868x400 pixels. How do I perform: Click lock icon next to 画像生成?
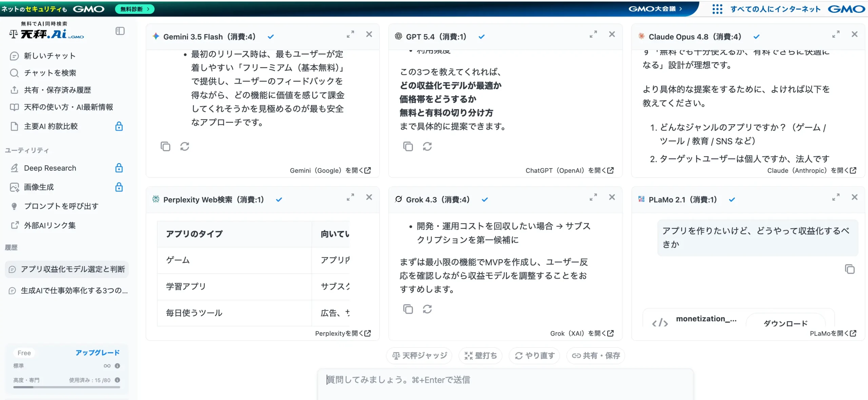point(119,187)
